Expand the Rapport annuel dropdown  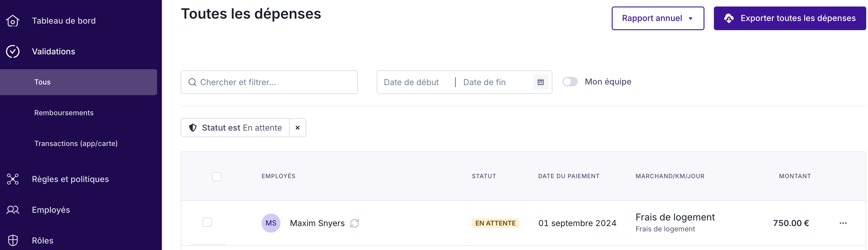pos(657,18)
